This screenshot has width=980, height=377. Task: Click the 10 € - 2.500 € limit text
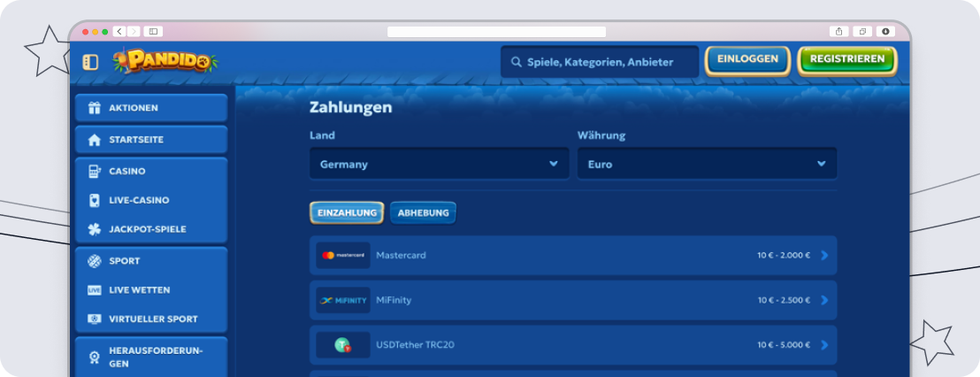tap(784, 300)
